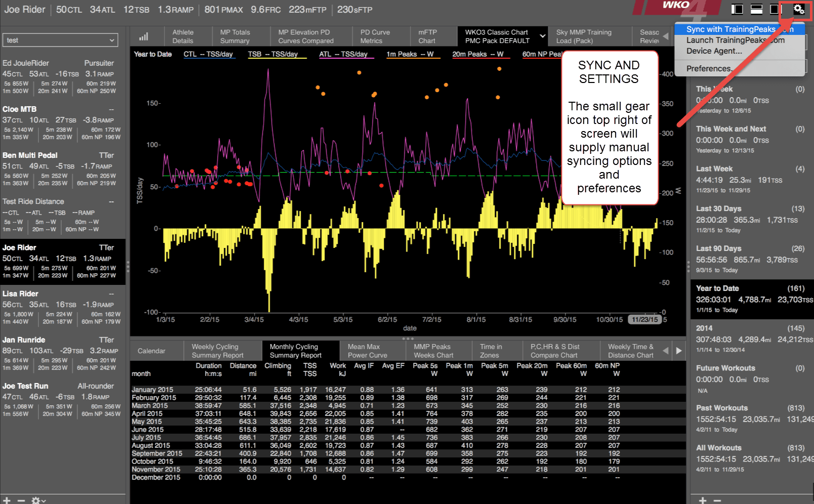Expand the chart chevron beside WKO3 Classic Chart
This screenshot has width=814, height=504.
click(x=543, y=36)
